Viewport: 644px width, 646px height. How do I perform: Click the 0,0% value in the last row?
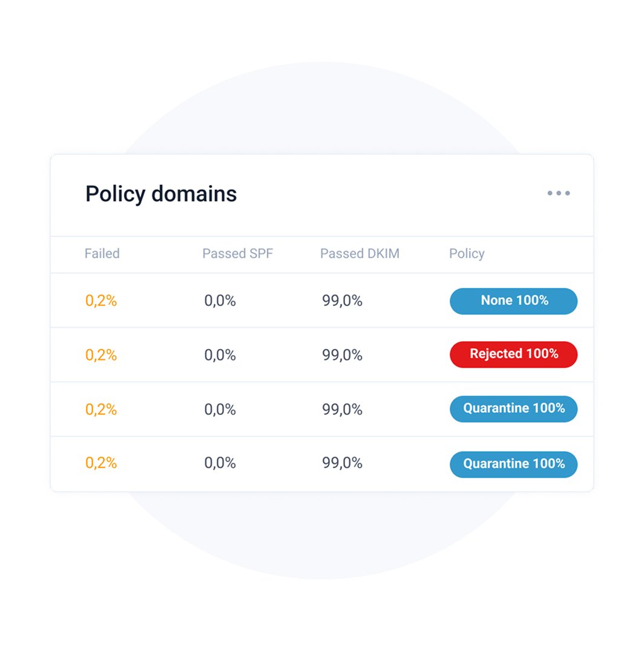pos(220,463)
